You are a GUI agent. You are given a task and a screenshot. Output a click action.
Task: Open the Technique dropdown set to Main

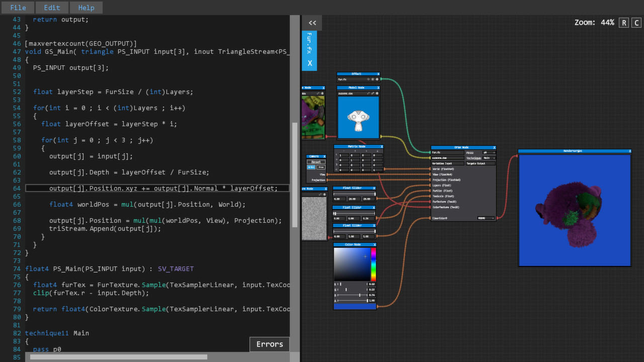point(489,158)
